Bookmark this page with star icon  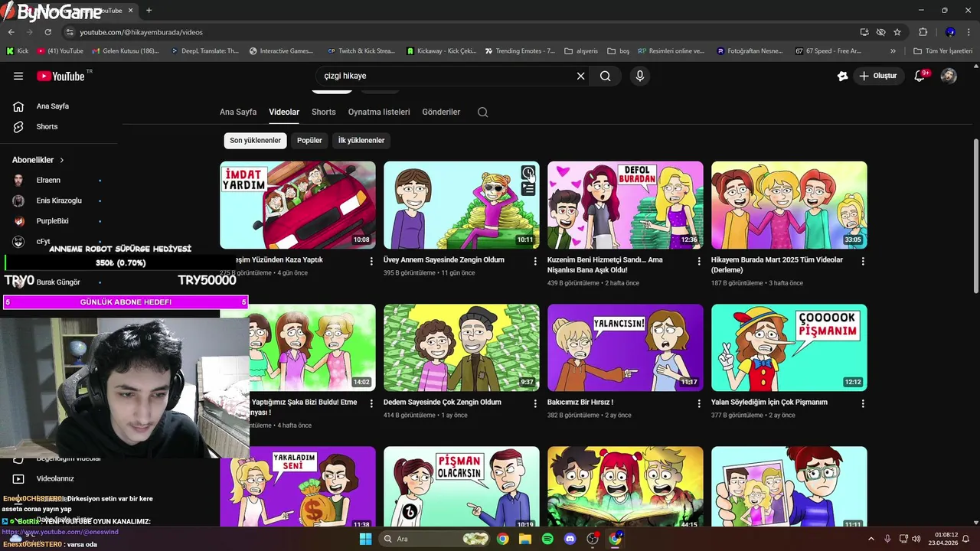(x=897, y=32)
